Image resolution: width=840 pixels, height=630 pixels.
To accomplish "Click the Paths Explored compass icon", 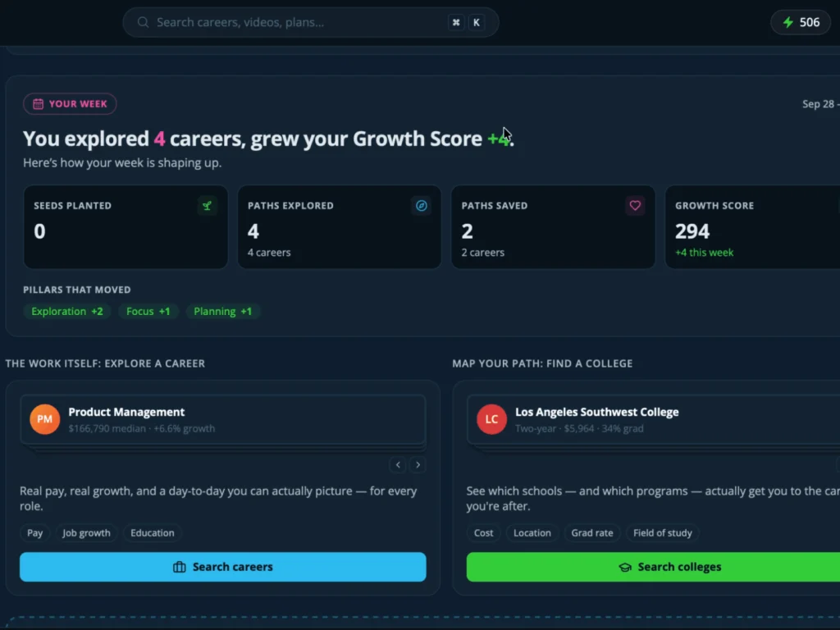I will coord(422,206).
